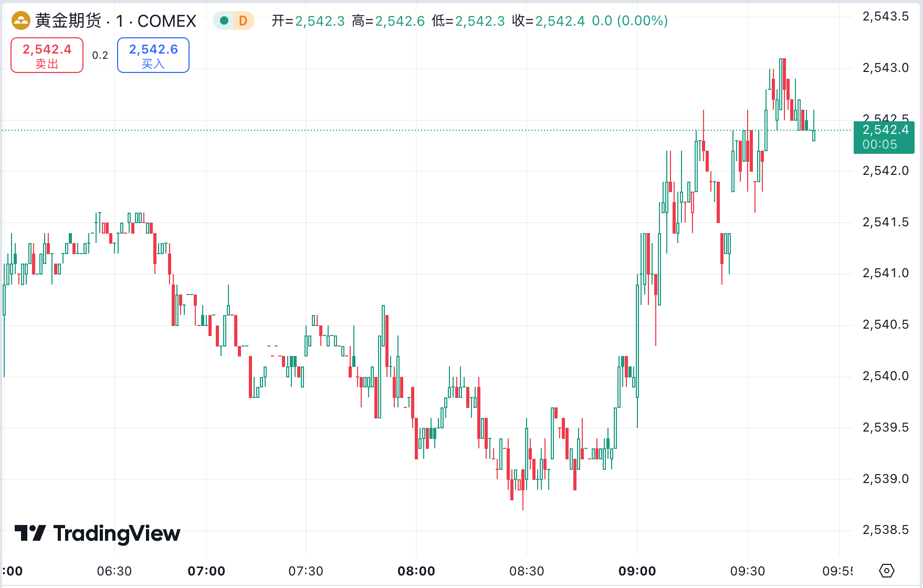Click the 2,543.5 price scale label
The height and width of the screenshot is (588, 923).
click(885, 16)
